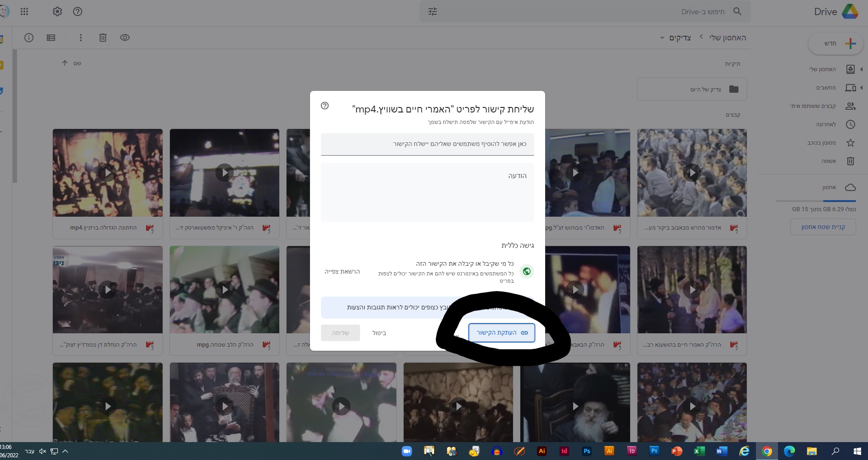Click the גישה כללית heading in the dialog
This screenshot has height=460, width=868.
(x=518, y=246)
